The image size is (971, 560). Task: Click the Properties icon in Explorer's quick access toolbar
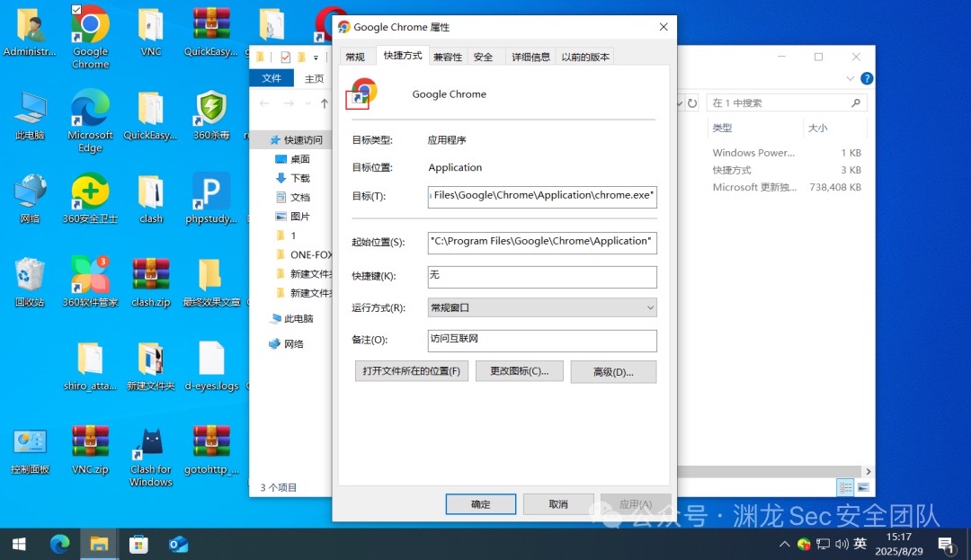click(286, 57)
